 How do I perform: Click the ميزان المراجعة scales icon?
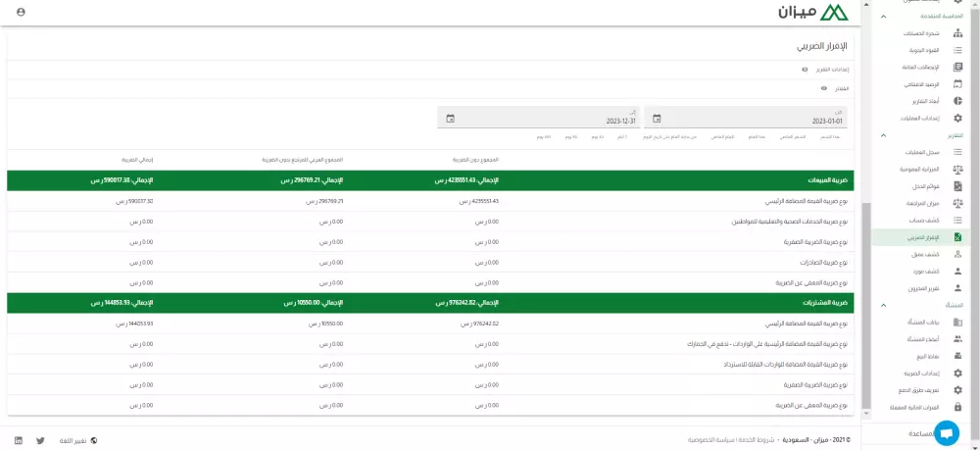coord(957,203)
